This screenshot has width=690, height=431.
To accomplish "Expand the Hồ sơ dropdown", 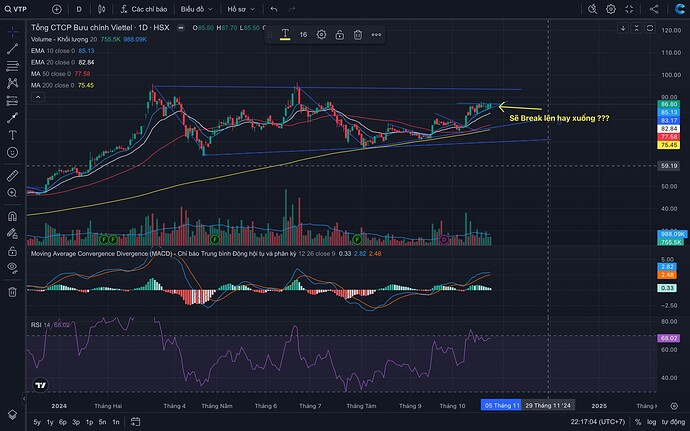I will point(241,9).
